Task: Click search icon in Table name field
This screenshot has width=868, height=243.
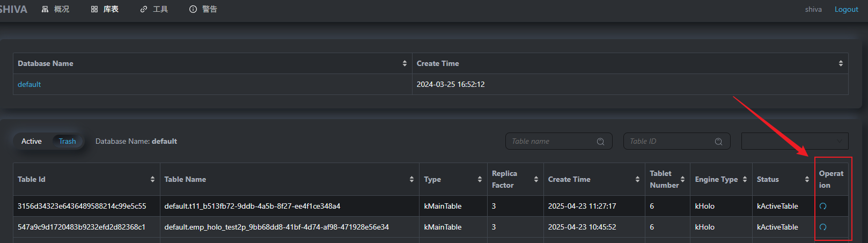Action: tap(600, 142)
